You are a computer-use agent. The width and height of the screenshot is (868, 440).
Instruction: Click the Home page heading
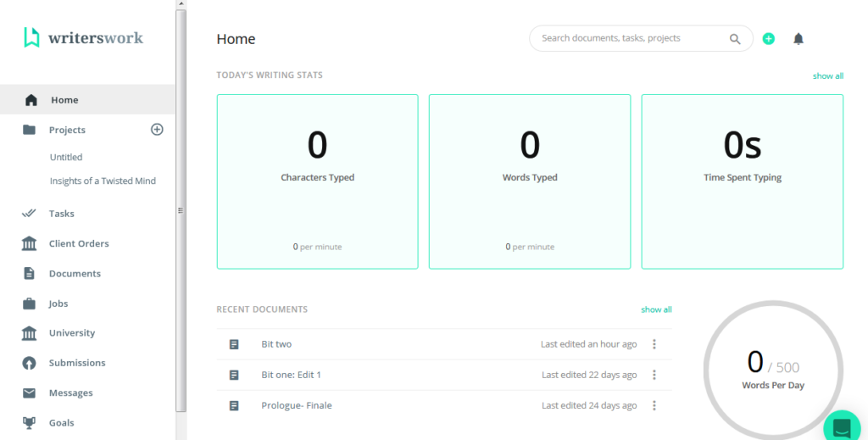pyautogui.click(x=236, y=39)
